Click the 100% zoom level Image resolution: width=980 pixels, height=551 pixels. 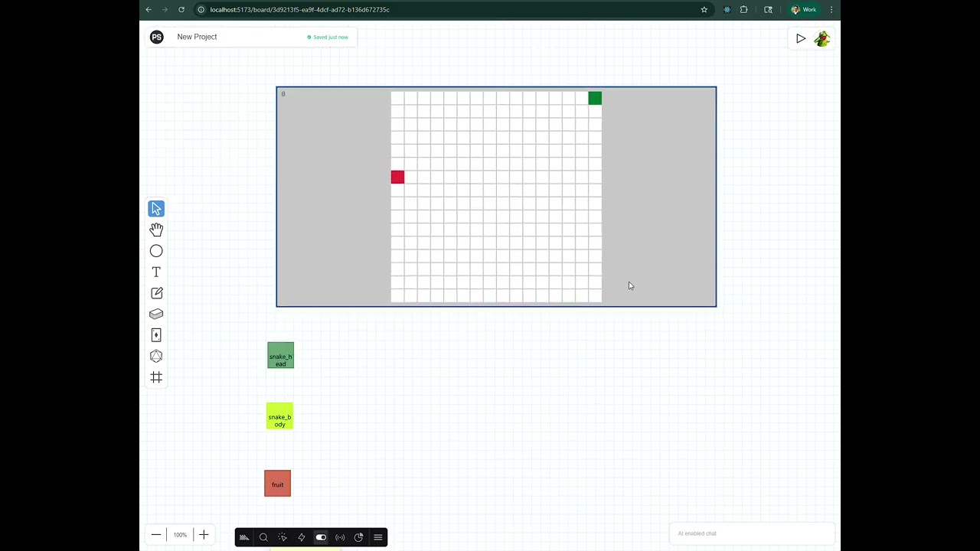[180, 535]
